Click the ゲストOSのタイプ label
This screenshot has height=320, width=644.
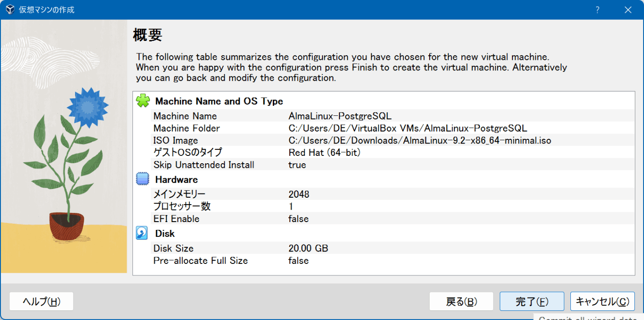coord(188,153)
